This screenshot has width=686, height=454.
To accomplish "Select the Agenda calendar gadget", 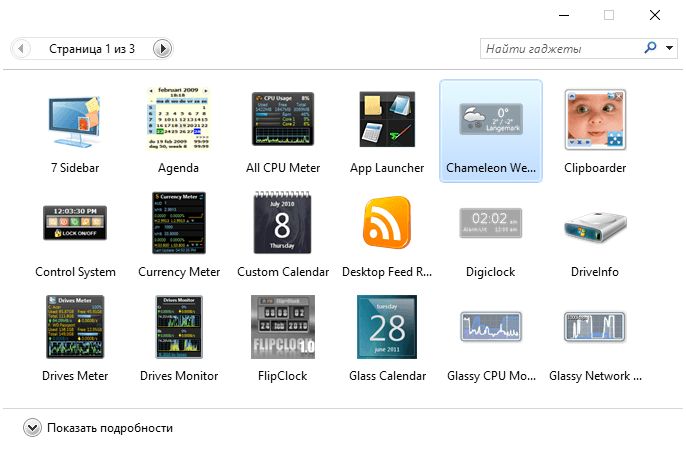I will pos(179,120).
